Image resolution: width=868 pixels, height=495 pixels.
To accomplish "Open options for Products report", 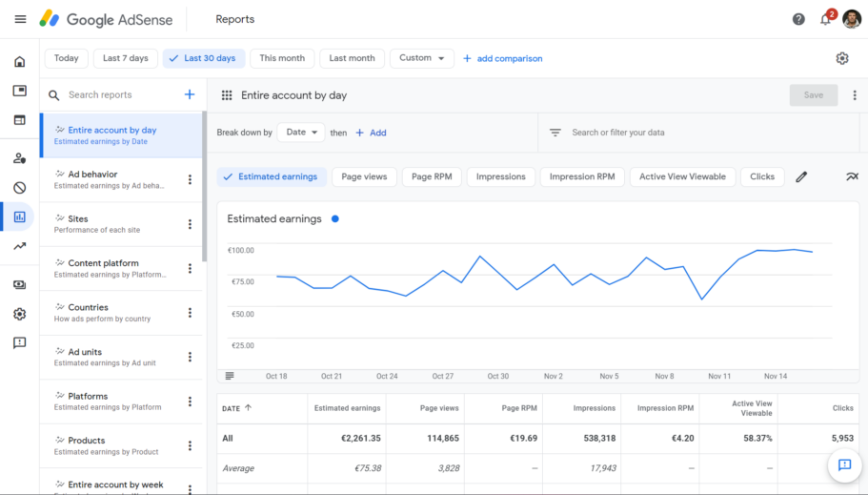I will pyautogui.click(x=190, y=445).
